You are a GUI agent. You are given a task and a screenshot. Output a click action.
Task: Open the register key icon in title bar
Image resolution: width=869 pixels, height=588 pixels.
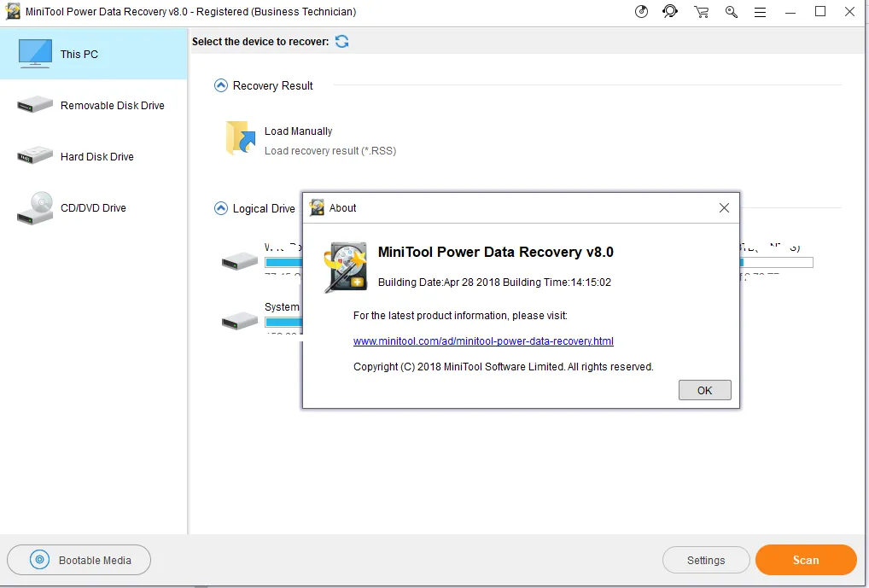pos(731,12)
